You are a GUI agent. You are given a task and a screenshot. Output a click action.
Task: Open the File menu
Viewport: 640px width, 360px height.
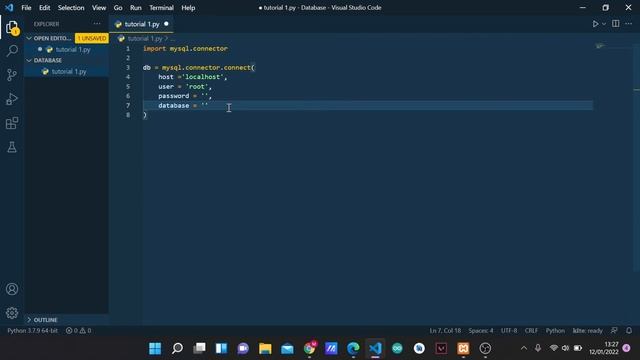26,8
